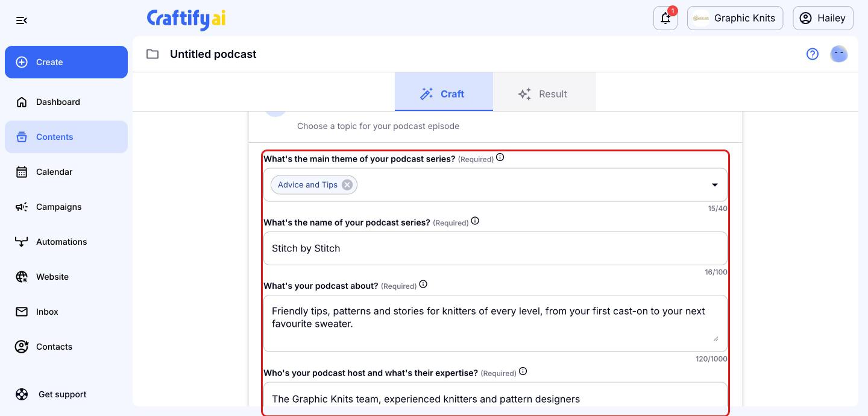Click the Inbox envelope icon
Image resolution: width=868 pixels, height=416 pixels.
coord(22,312)
